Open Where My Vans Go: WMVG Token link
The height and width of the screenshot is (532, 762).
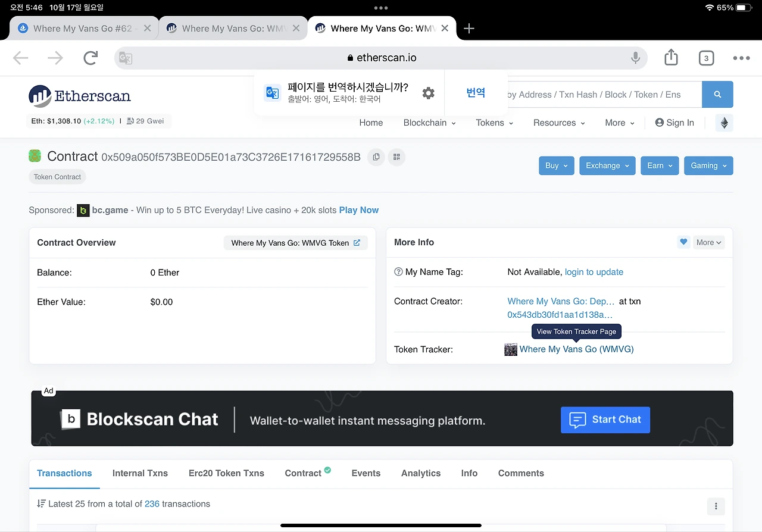click(x=296, y=243)
